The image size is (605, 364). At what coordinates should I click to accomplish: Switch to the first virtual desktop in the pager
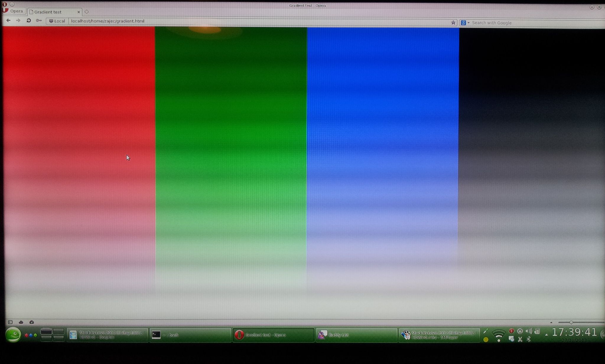46,331
